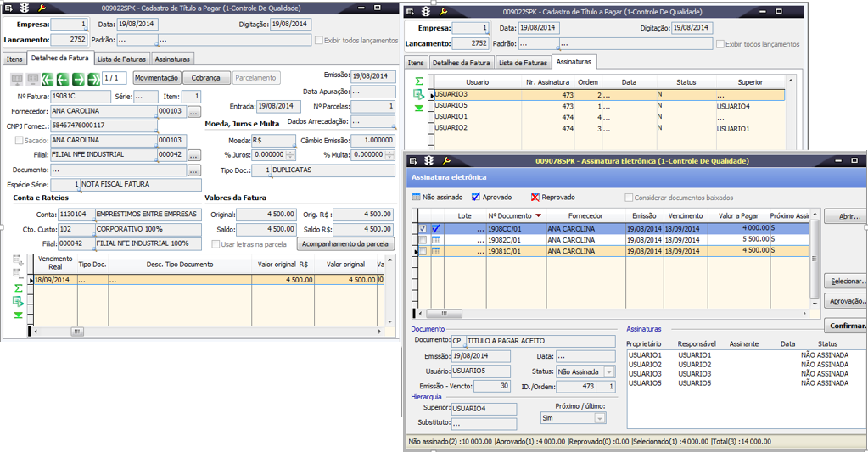Expand the Próximo / último dropdown
The image size is (868, 452).
(599, 418)
